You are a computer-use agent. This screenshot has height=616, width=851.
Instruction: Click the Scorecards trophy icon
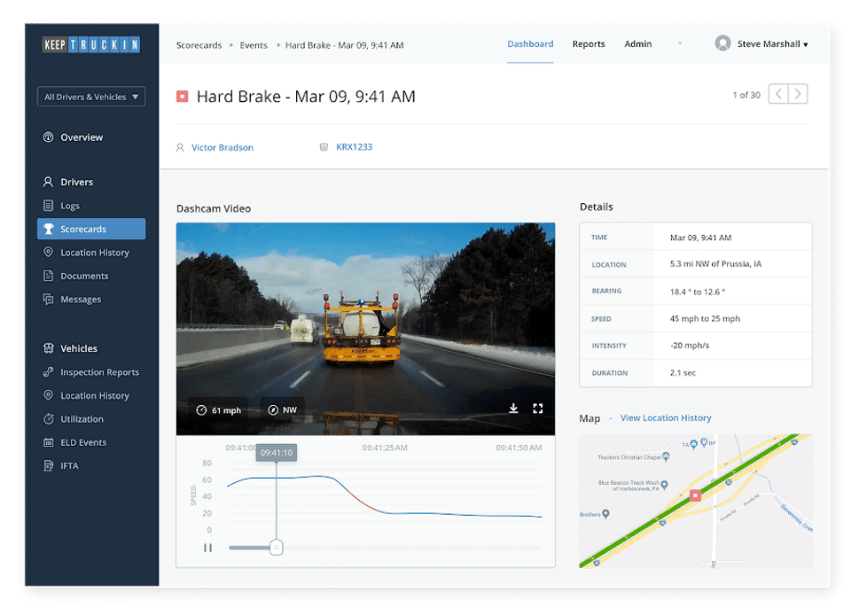(48, 229)
